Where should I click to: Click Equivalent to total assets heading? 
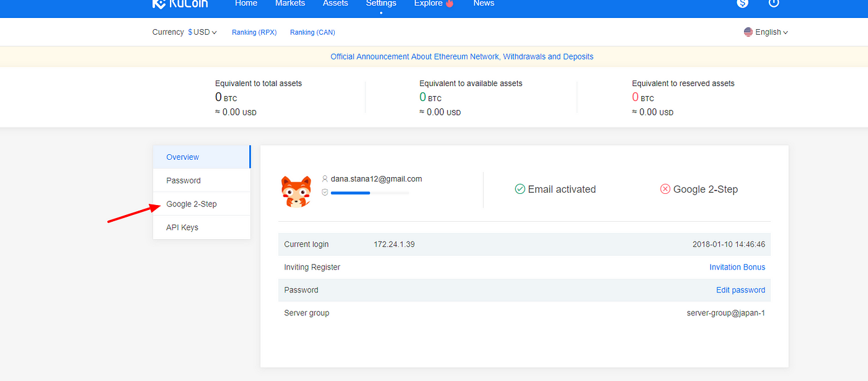point(259,83)
